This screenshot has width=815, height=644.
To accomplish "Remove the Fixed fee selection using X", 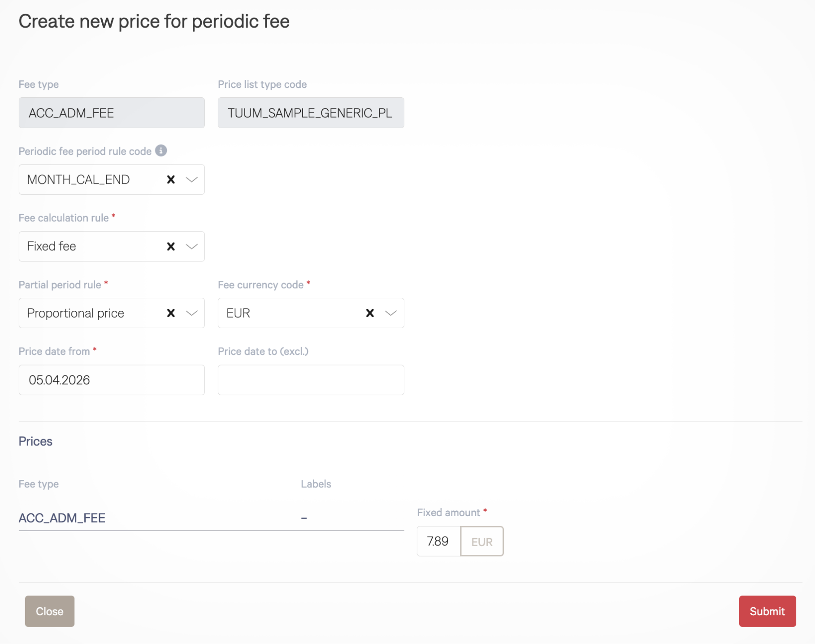I will click(171, 246).
